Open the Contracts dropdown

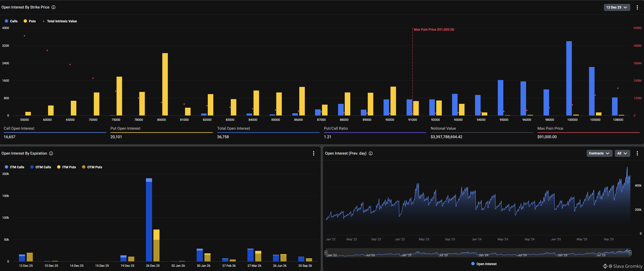(599, 153)
